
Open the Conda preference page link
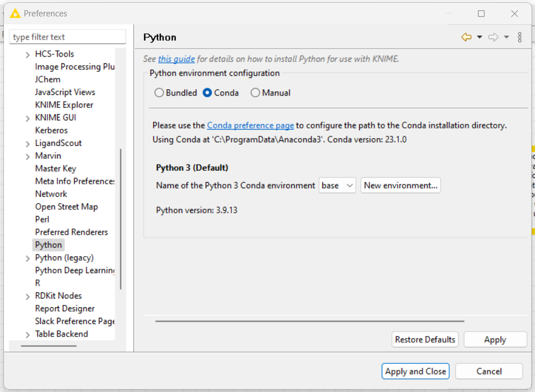click(250, 125)
